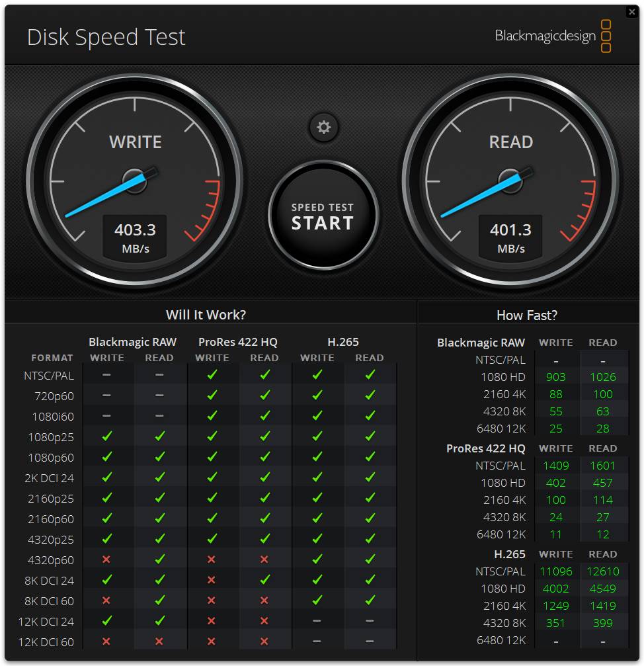
Task: Click Blackmagic RAW 6480 12K write value 25
Action: 555,429
